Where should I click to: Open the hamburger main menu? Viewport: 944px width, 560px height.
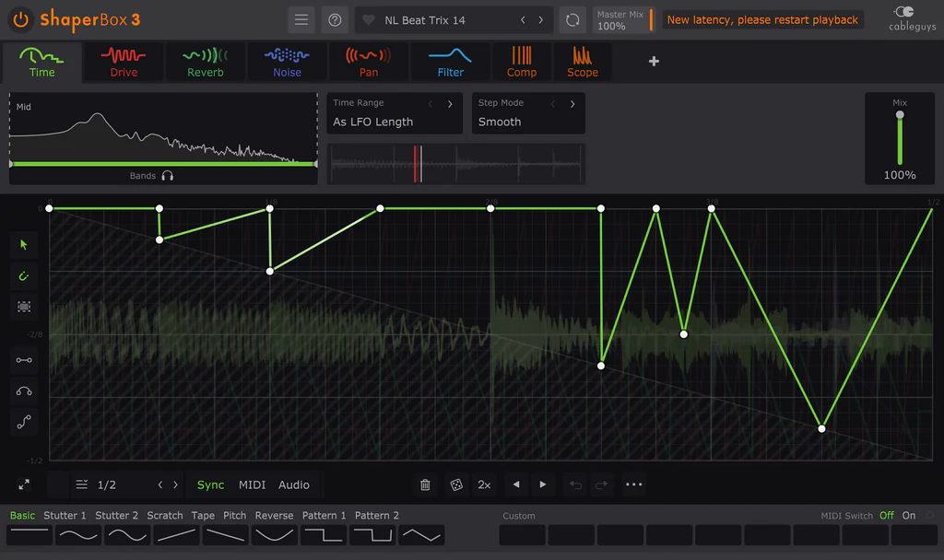click(x=301, y=20)
